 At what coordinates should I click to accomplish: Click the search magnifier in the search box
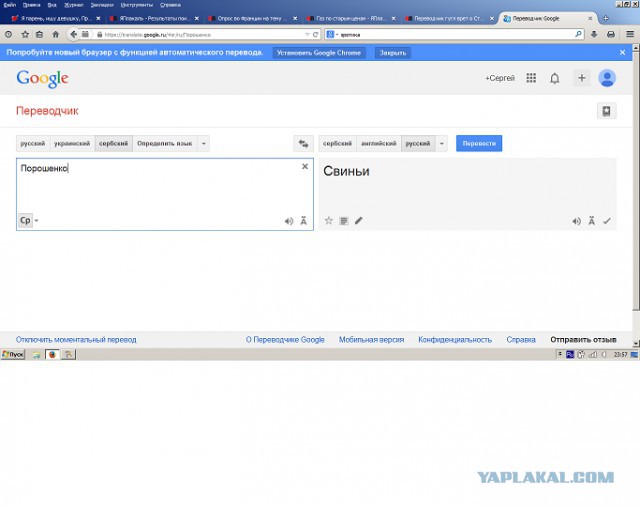578,35
